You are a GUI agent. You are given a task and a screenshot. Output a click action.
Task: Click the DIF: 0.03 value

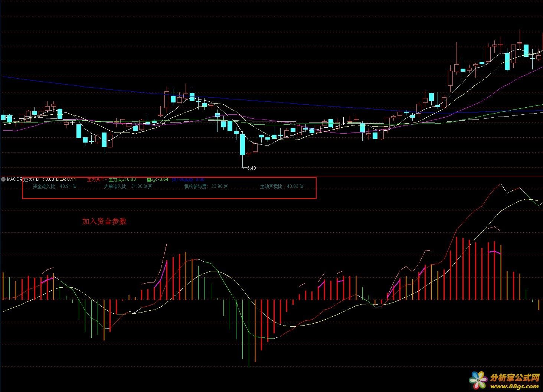pos(45,179)
